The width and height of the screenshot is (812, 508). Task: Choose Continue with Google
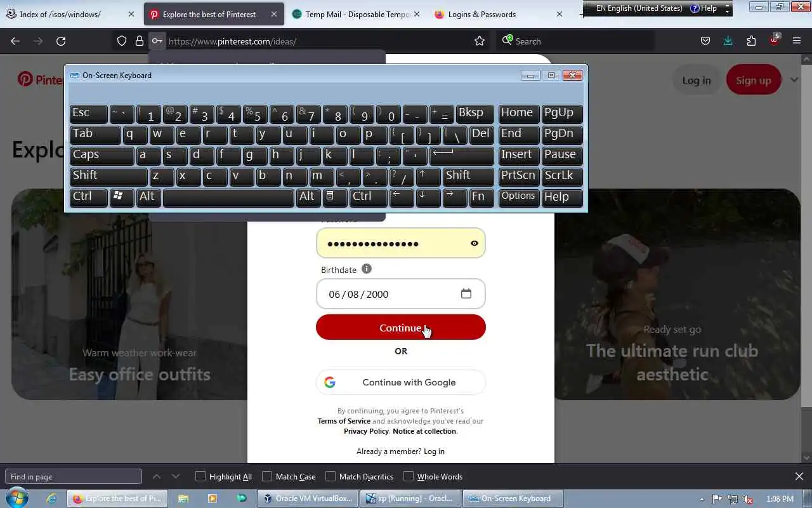pos(401,382)
